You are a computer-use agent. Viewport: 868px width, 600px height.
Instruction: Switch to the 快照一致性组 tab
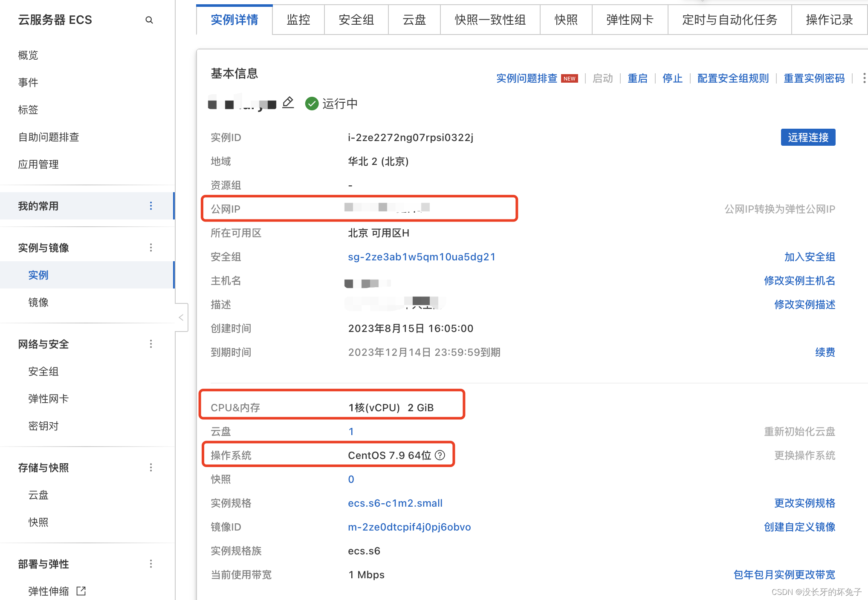(490, 20)
